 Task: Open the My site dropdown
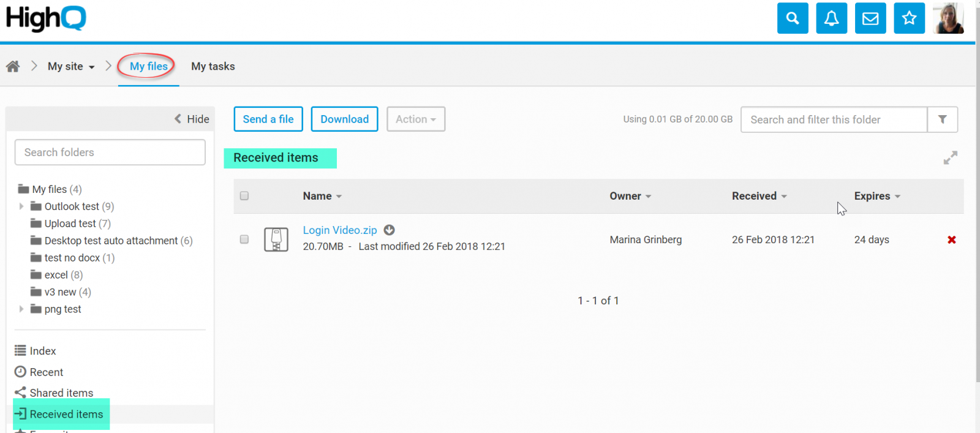[x=71, y=66]
